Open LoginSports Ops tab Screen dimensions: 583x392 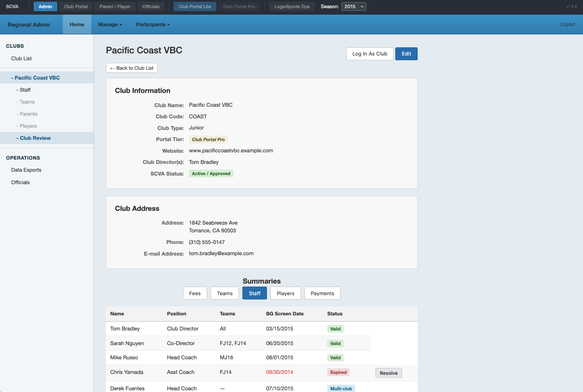tap(292, 6)
